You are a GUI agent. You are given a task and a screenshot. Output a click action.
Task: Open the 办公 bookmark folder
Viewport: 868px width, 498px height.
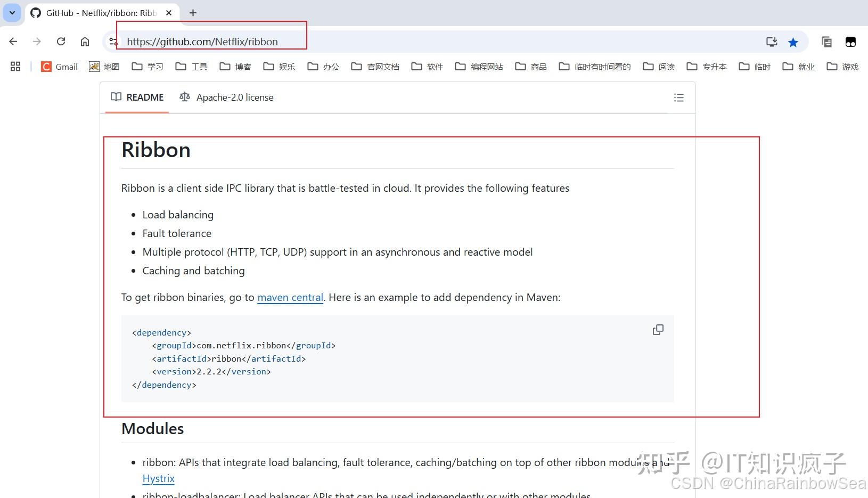[x=323, y=67]
